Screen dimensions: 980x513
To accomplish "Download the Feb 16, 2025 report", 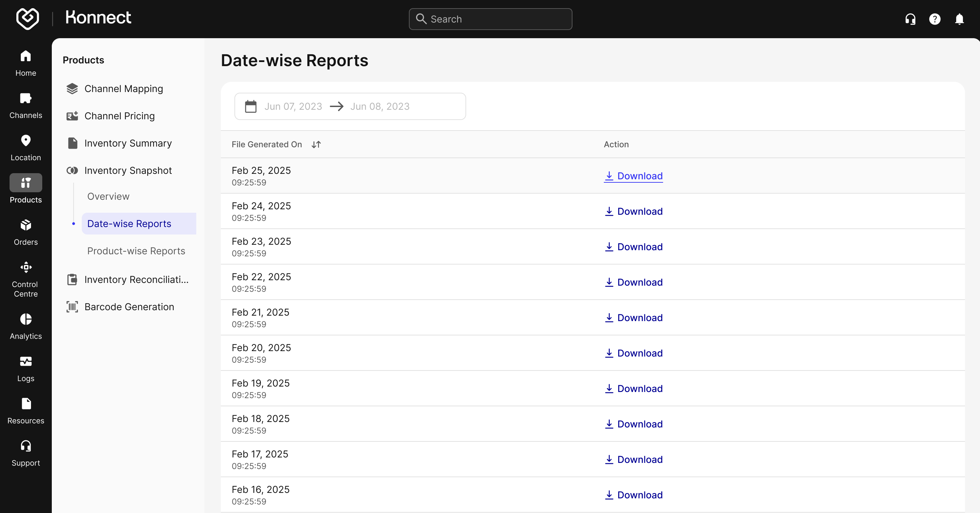I will (x=633, y=495).
